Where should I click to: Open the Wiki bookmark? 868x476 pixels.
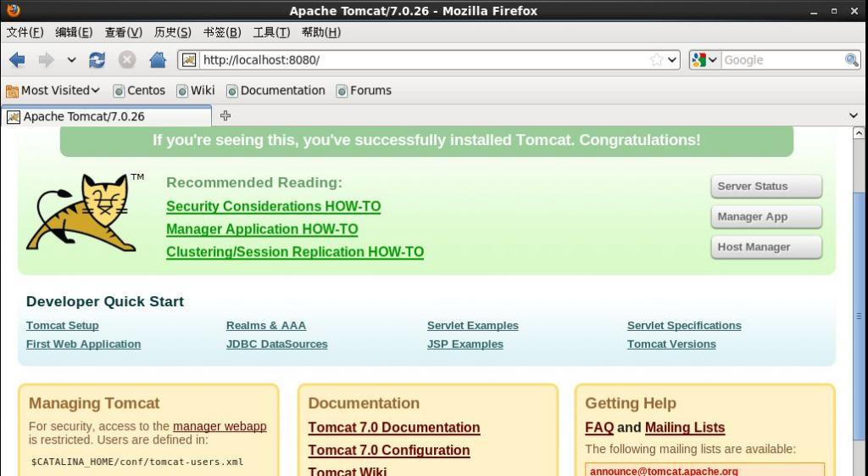coord(196,90)
